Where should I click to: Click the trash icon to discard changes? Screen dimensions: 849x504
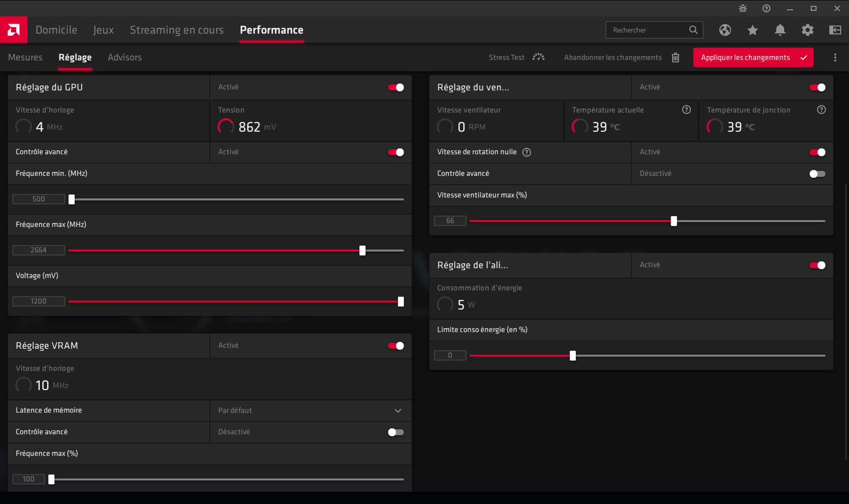(676, 57)
